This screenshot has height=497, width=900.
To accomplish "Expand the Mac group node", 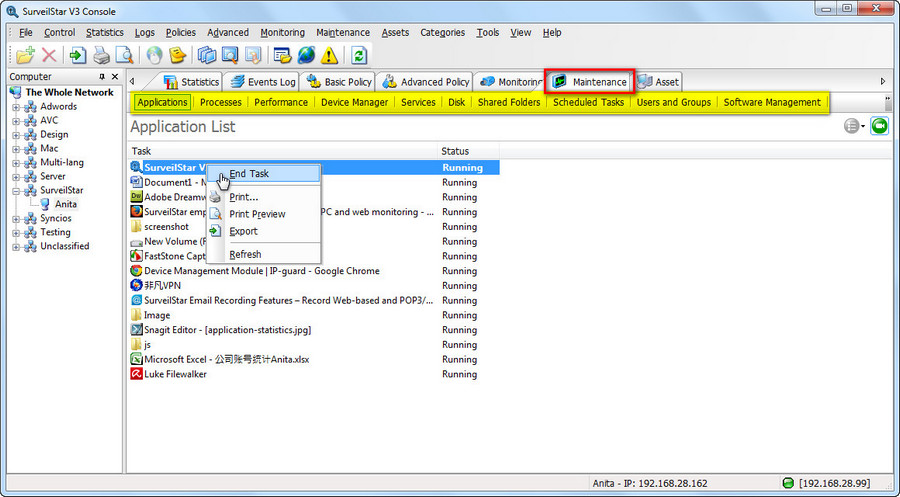I will pyautogui.click(x=17, y=149).
